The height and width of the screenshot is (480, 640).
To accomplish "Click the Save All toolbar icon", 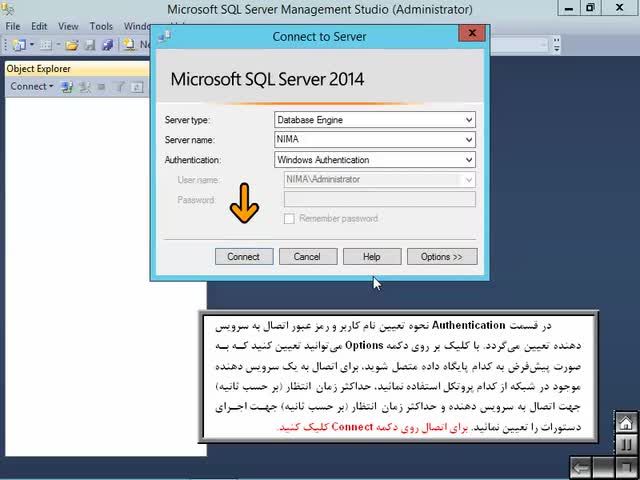I will 107,44.
